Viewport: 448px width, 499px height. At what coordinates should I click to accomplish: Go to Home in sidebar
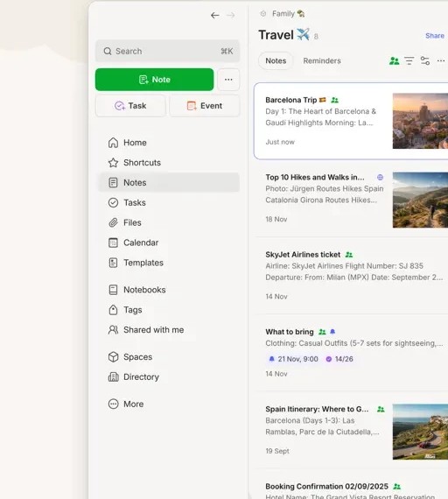click(x=169, y=143)
